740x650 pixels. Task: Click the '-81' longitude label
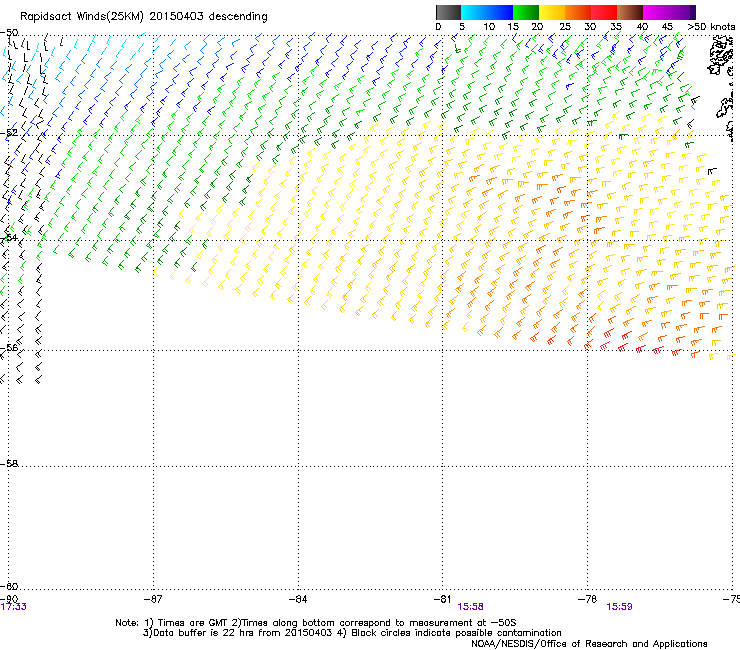pyautogui.click(x=442, y=599)
